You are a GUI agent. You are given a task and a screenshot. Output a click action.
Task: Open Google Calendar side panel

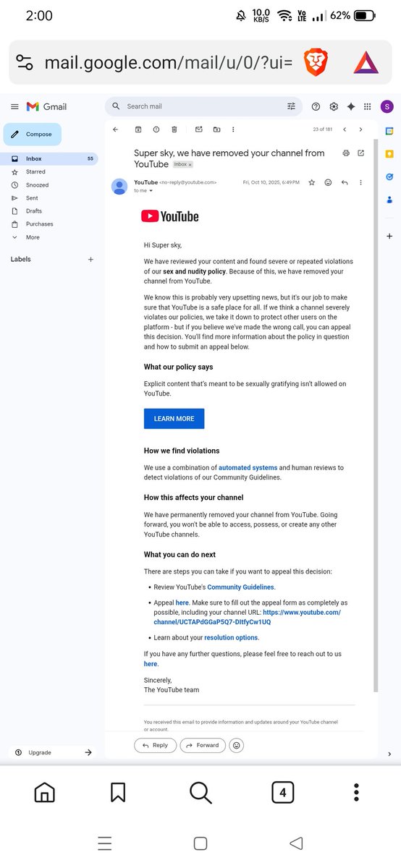tap(389, 131)
